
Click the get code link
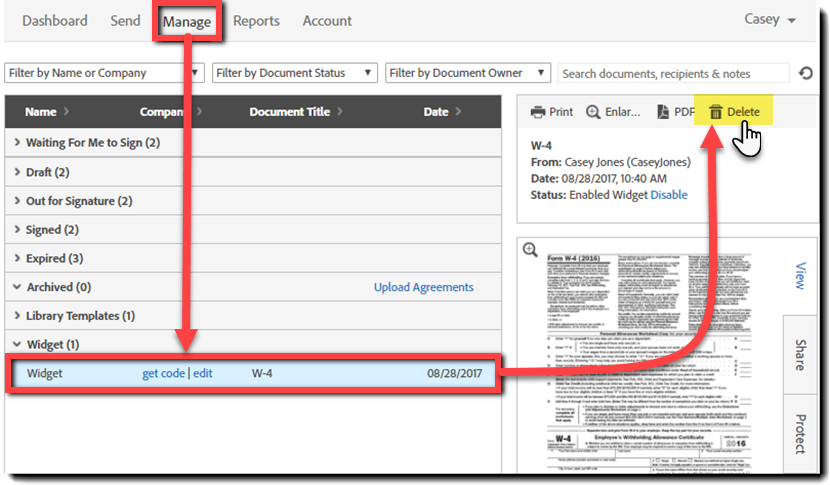tap(163, 373)
